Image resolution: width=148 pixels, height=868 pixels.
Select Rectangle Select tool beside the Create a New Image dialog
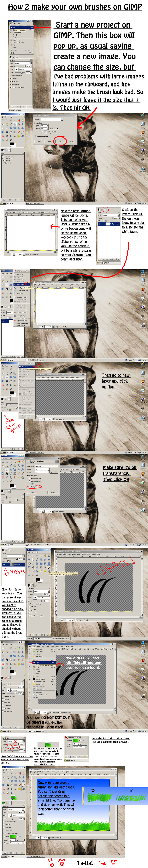click(x=3, y=120)
